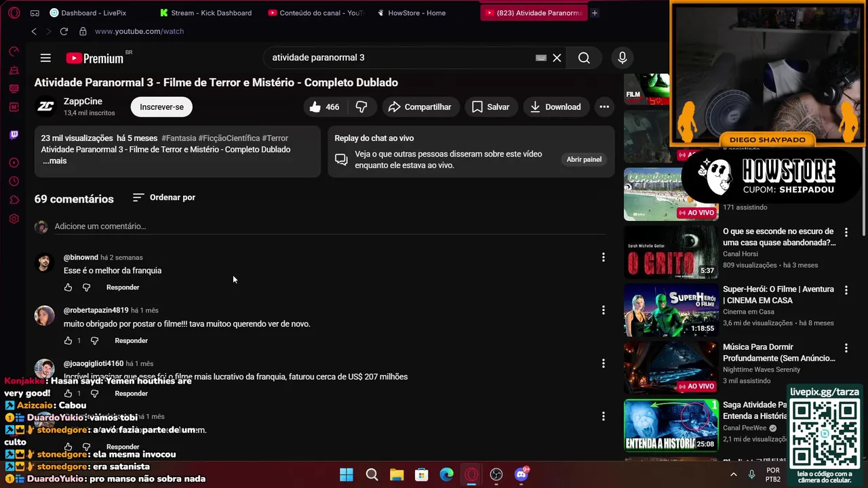
Task: Select the Atividade Paranormal active tab
Action: click(534, 13)
